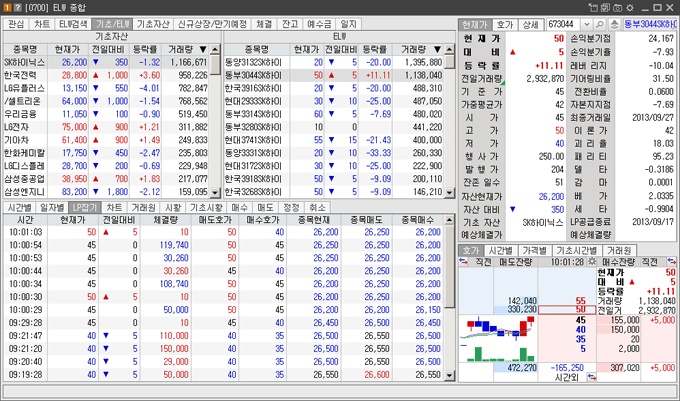Click the 등락률 header in ELW table
Screen dimensions: 680x401
tap(374, 49)
